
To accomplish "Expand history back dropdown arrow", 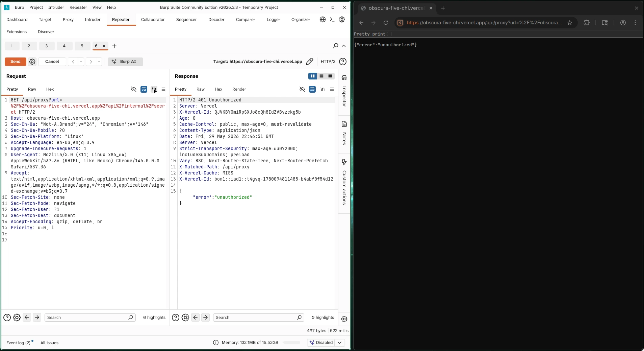I will point(81,62).
